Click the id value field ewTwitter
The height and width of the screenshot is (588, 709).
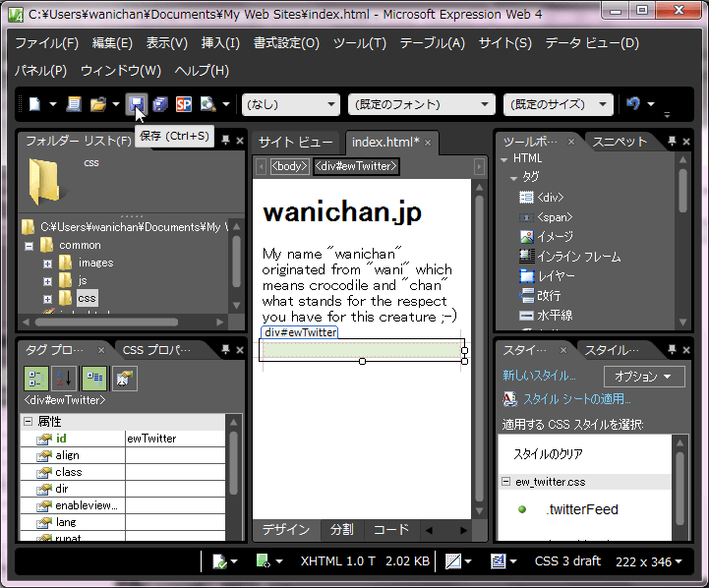[x=175, y=439]
